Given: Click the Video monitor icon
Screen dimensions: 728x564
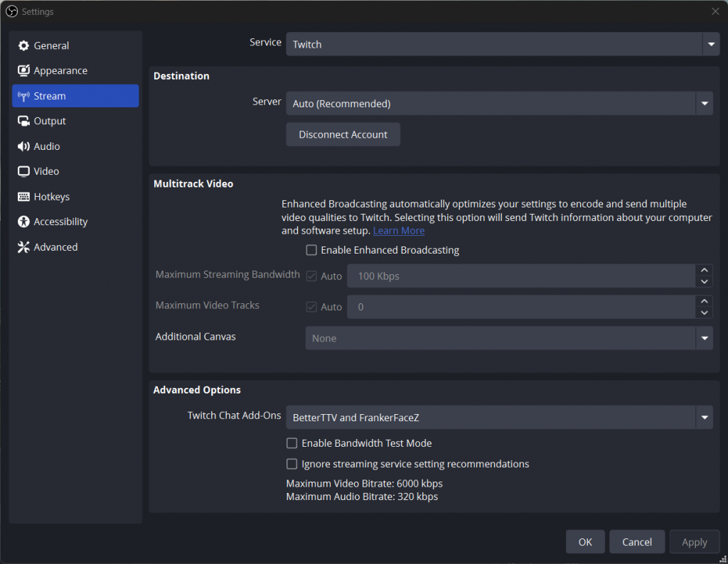Looking at the screenshot, I should point(23,172).
